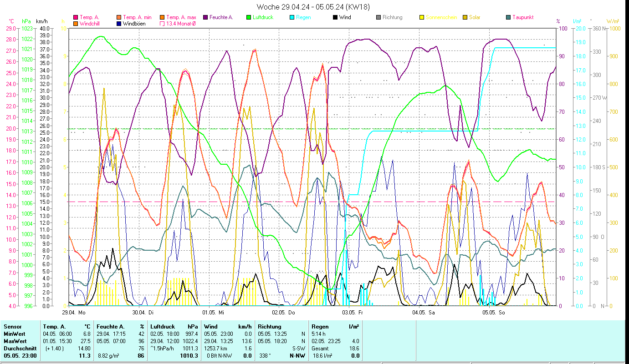Click the Regen table column header
This screenshot has width=629, height=364.
point(320,326)
